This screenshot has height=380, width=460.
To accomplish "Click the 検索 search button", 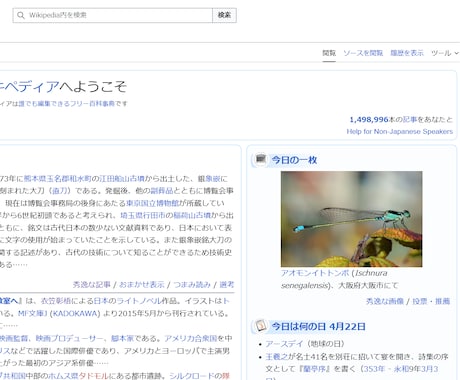I will (224, 15).
